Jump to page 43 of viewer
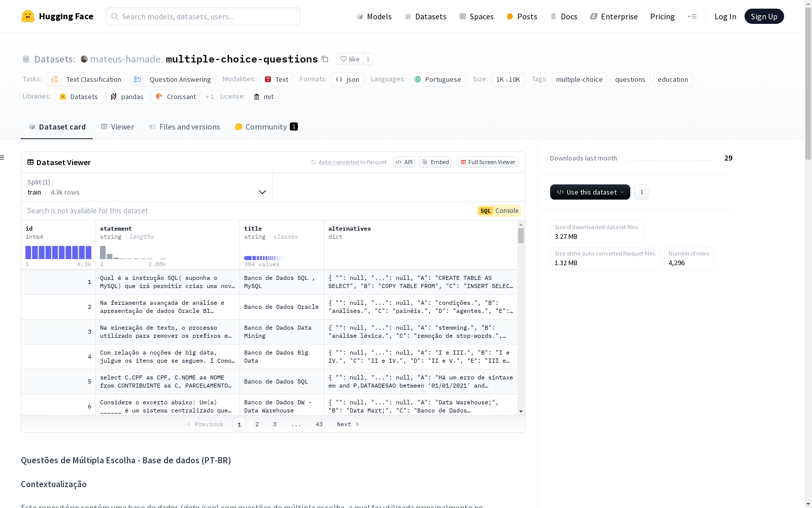 pos(319,424)
